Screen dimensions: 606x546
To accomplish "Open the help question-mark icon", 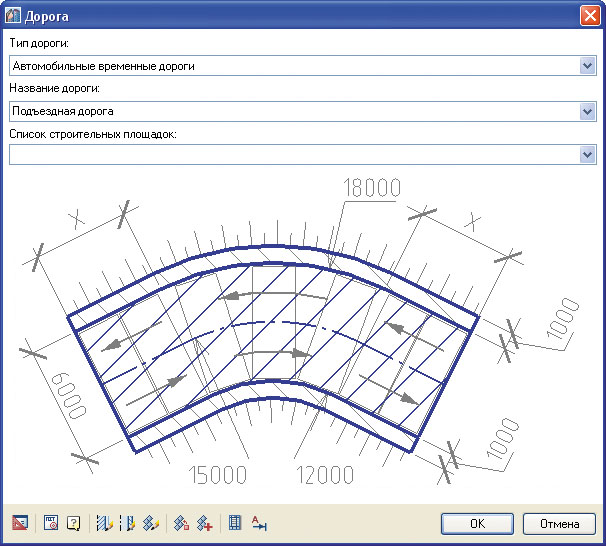I will 73,523.
